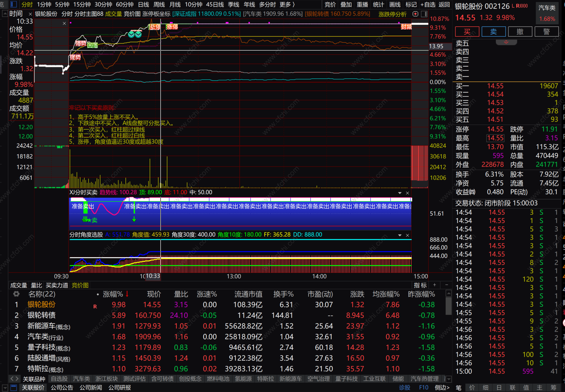Open the 汽车类 sector box
565x392 pixels.
pos(547,13)
